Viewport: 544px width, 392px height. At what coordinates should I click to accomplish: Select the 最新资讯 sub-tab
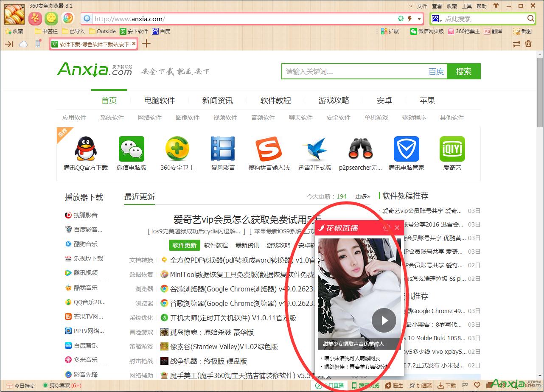(x=247, y=245)
